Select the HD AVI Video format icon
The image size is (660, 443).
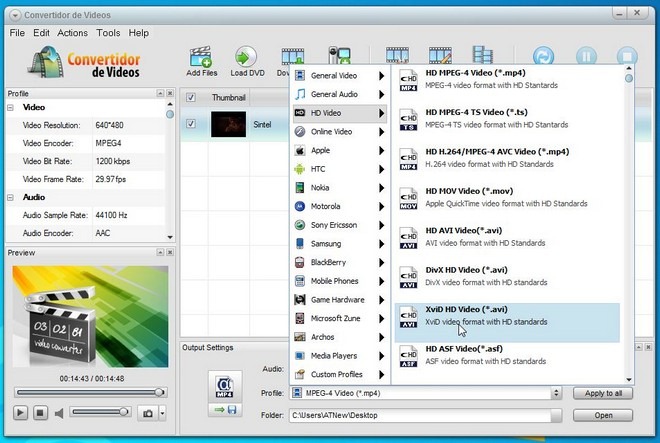408,238
